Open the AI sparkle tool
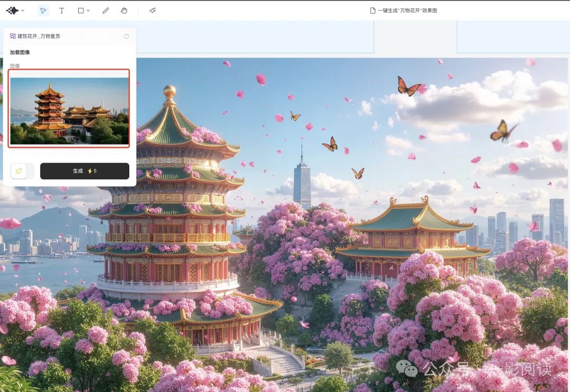Image resolution: width=570 pixels, height=392 pixels. [153, 11]
